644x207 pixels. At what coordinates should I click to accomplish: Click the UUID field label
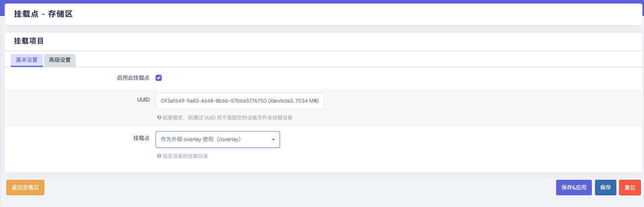[143, 100]
